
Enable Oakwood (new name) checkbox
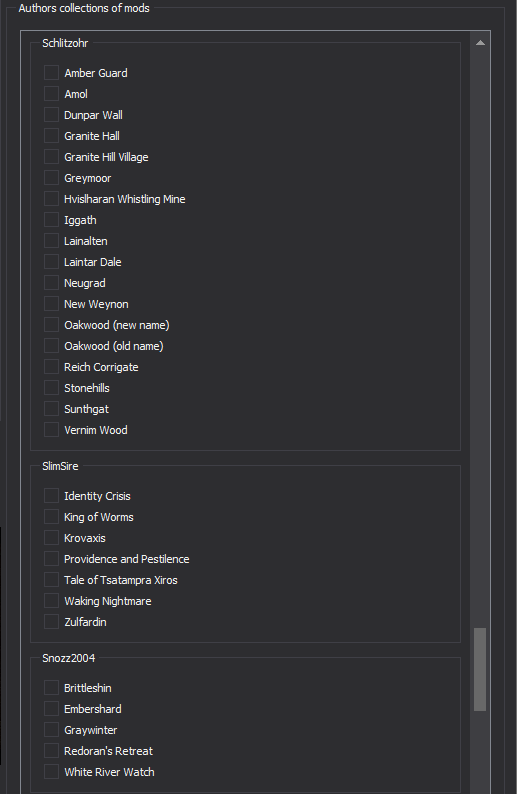(x=51, y=325)
